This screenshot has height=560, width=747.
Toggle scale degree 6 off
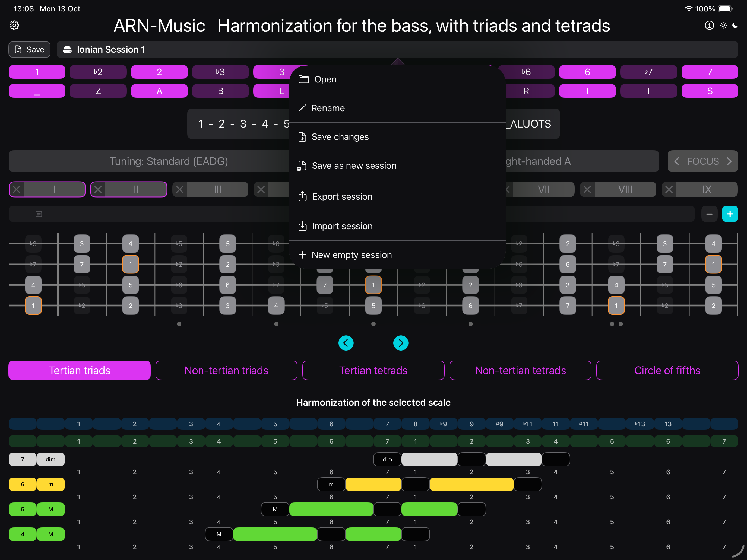point(587,72)
